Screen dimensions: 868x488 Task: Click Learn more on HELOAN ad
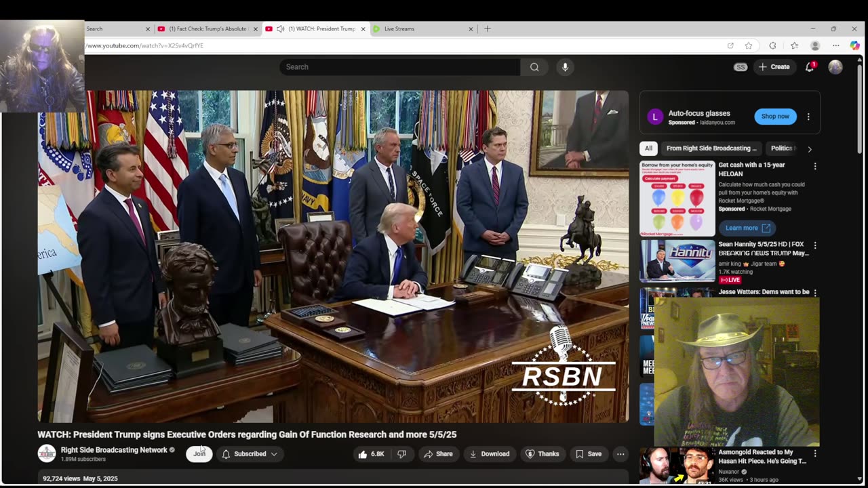tap(747, 228)
